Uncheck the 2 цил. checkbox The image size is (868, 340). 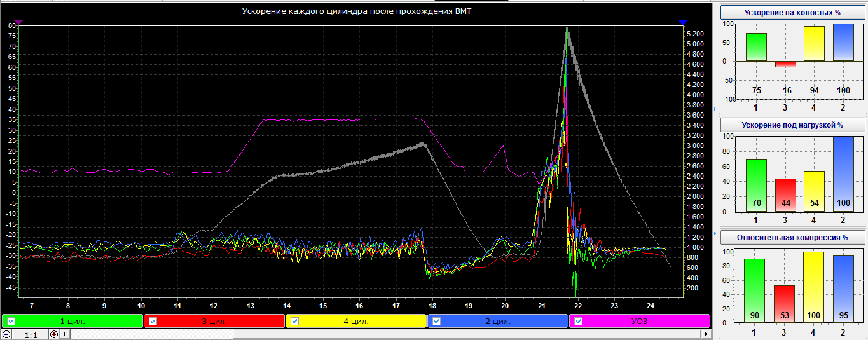click(436, 322)
